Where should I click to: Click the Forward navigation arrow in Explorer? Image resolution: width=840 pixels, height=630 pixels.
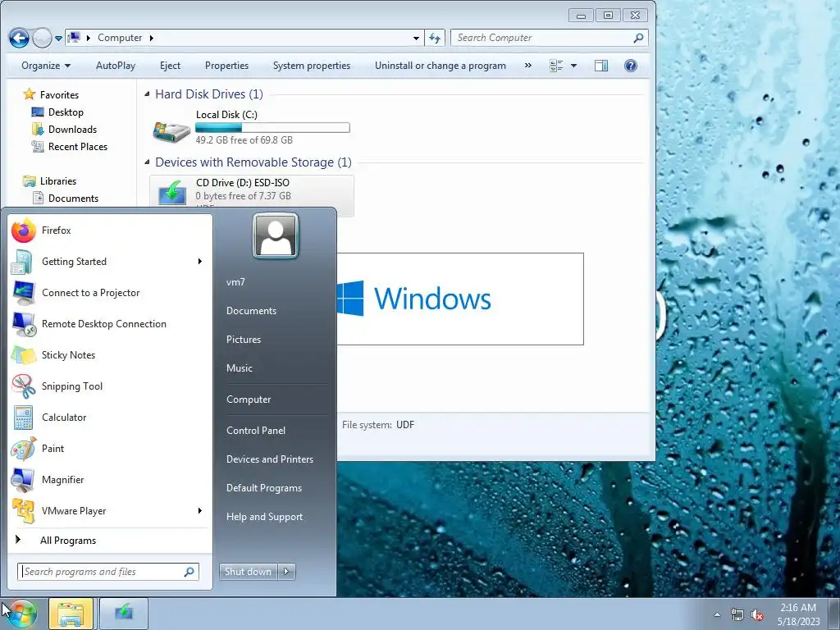pyautogui.click(x=43, y=38)
